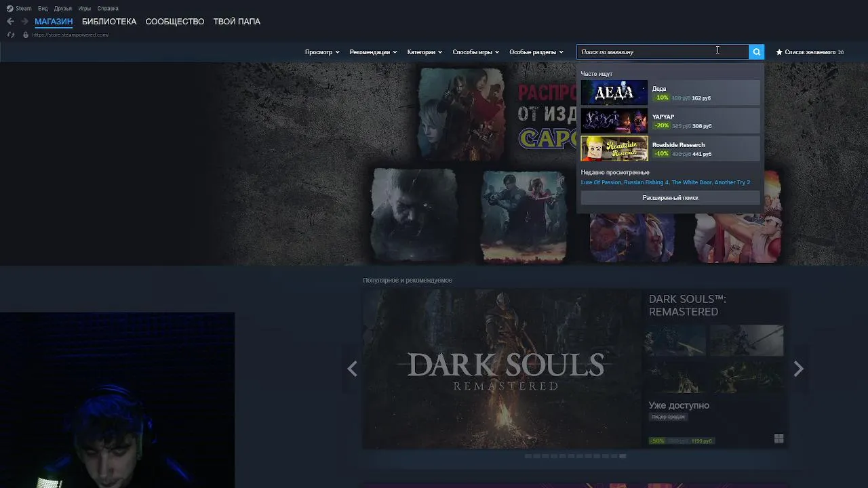Image resolution: width=868 pixels, height=488 pixels.
Task: Open the Dark Souls Remastered main capsule
Action: 502,369
